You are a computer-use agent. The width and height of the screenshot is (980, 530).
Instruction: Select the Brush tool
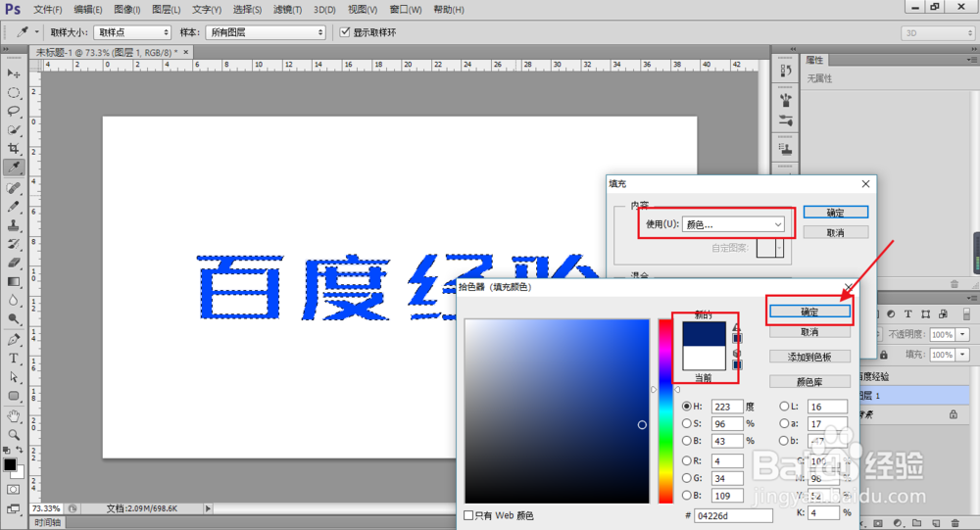[x=13, y=207]
